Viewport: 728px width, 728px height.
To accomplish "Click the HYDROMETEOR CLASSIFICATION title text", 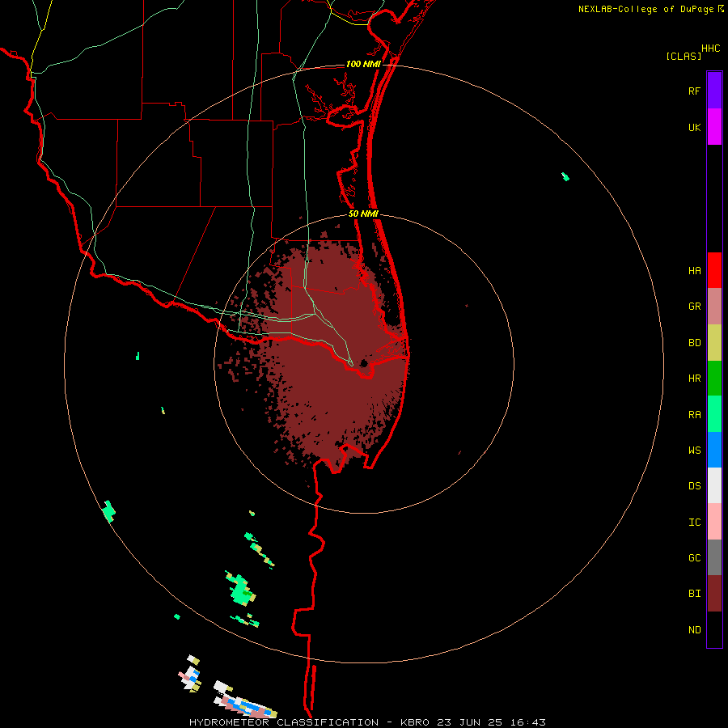I will (284, 722).
